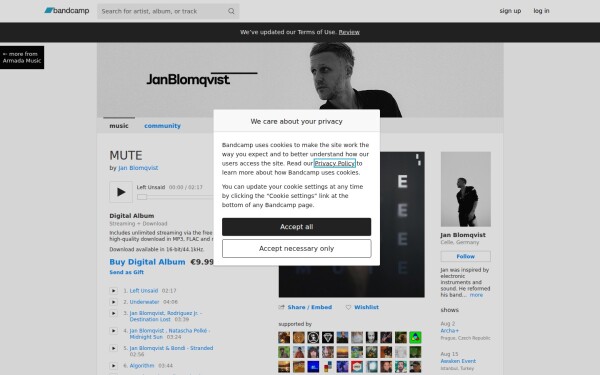The height and width of the screenshot is (375, 600).
Task: Review the updated Terms of Use
Action: pyautogui.click(x=349, y=32)
